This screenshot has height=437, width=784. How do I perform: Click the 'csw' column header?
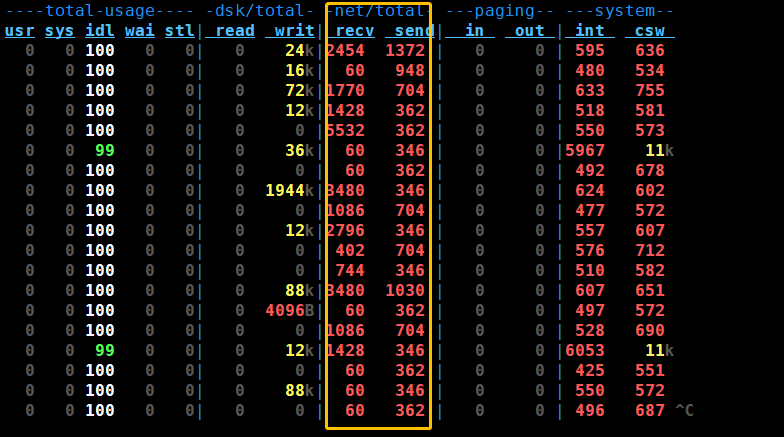pos(650,30)
